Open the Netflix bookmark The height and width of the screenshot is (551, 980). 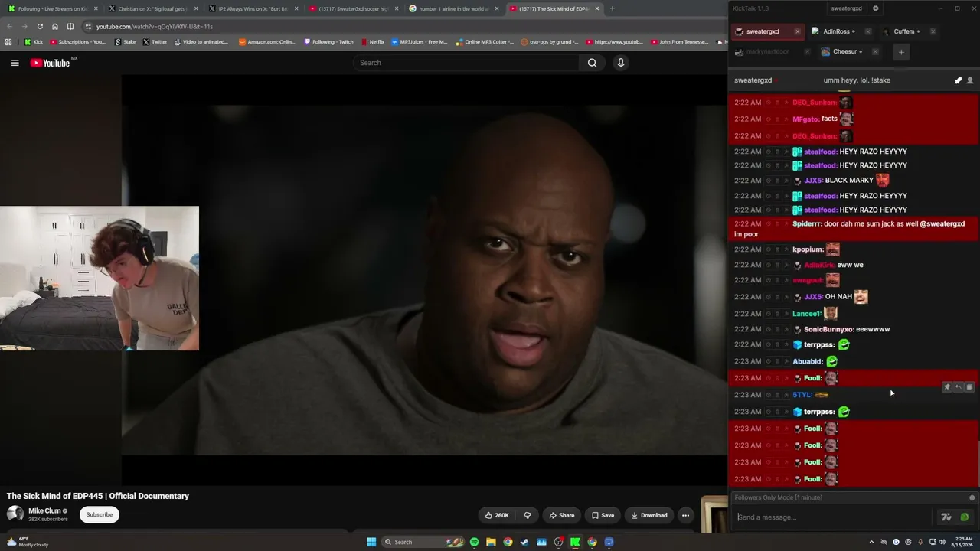pyautogui.click(x=372, y=42)
